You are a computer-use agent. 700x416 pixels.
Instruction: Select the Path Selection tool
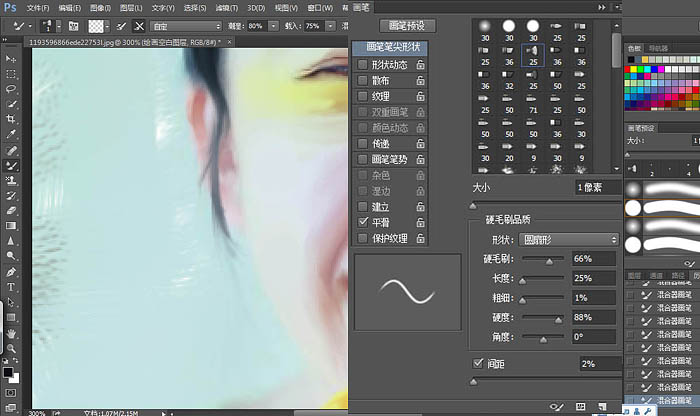coord(11,302)
